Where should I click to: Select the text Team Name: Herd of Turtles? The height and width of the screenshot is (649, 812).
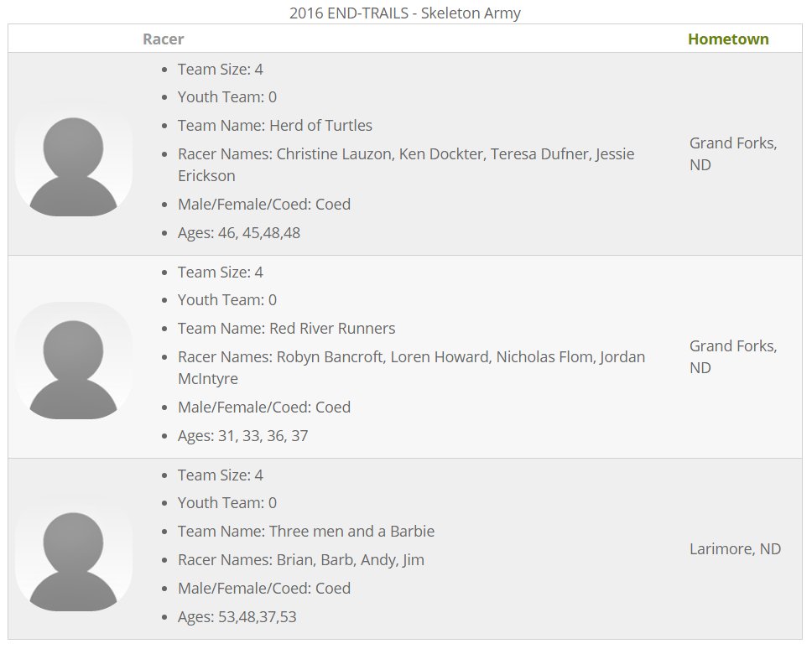click(x=275, y=125)
